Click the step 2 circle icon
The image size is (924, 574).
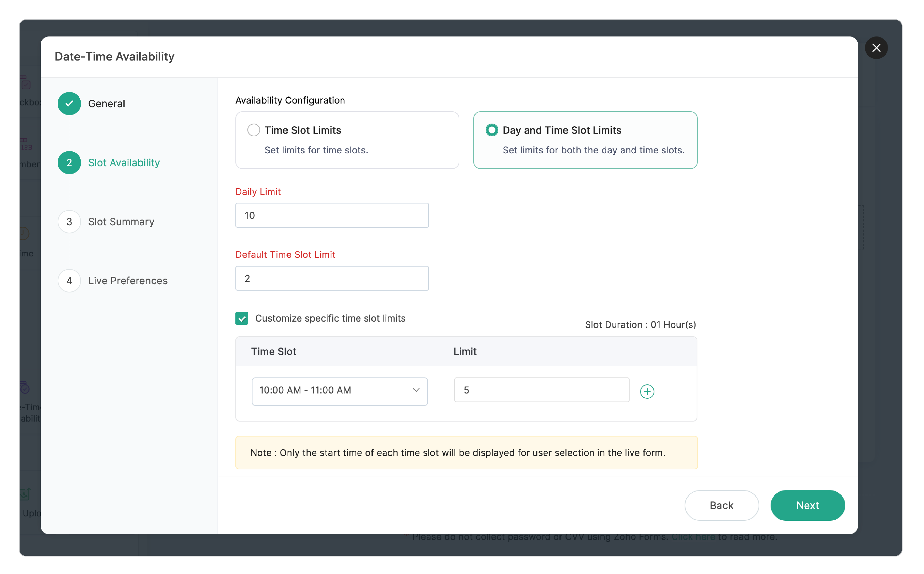[69, 163]
